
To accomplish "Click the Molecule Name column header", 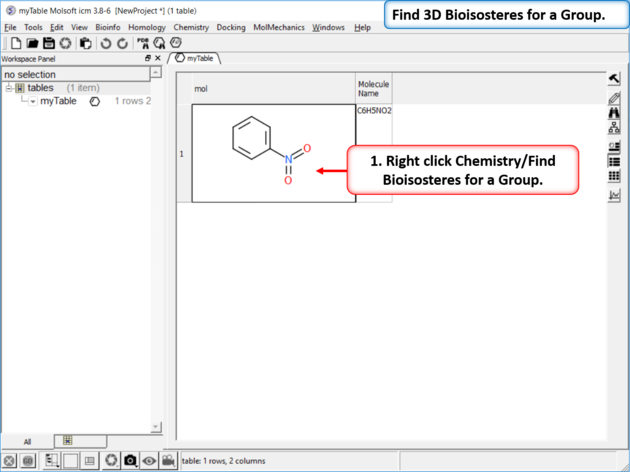I will tap(374, 89).
